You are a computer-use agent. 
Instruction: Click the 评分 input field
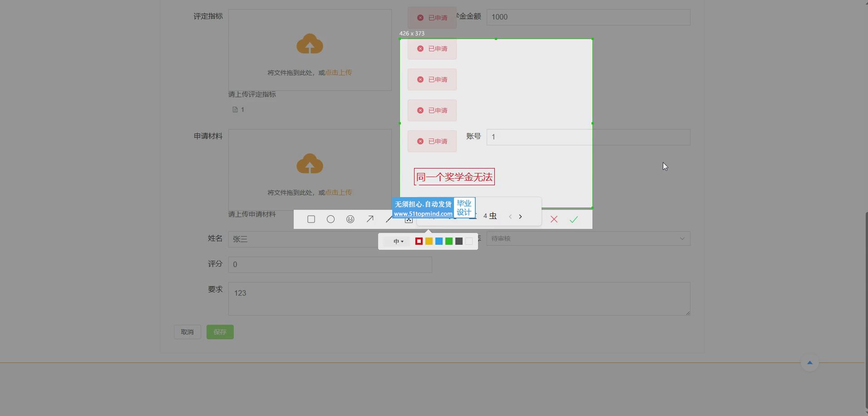coord(330,264)
